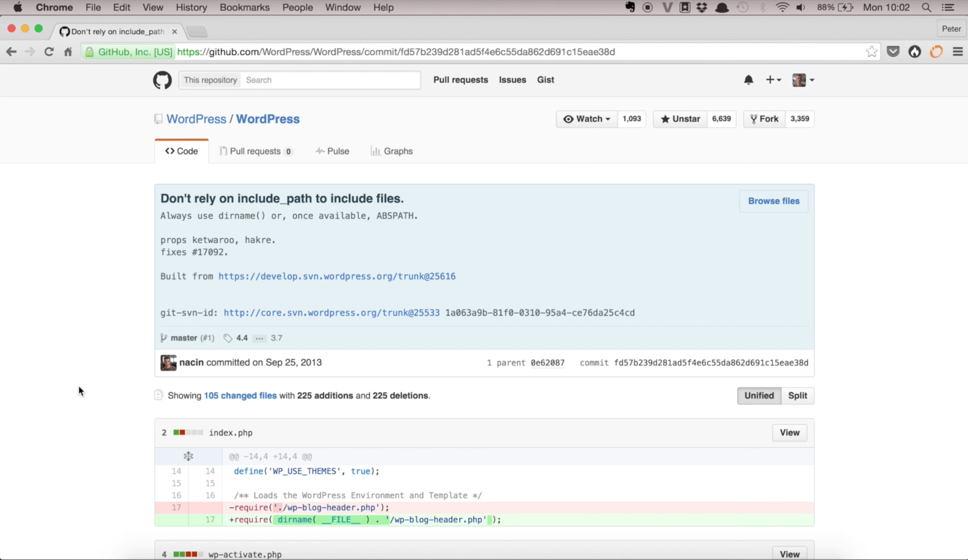The height and width of the screenshot is (560, 968).
Task: Open the History menu
Action: pos(191,7)
